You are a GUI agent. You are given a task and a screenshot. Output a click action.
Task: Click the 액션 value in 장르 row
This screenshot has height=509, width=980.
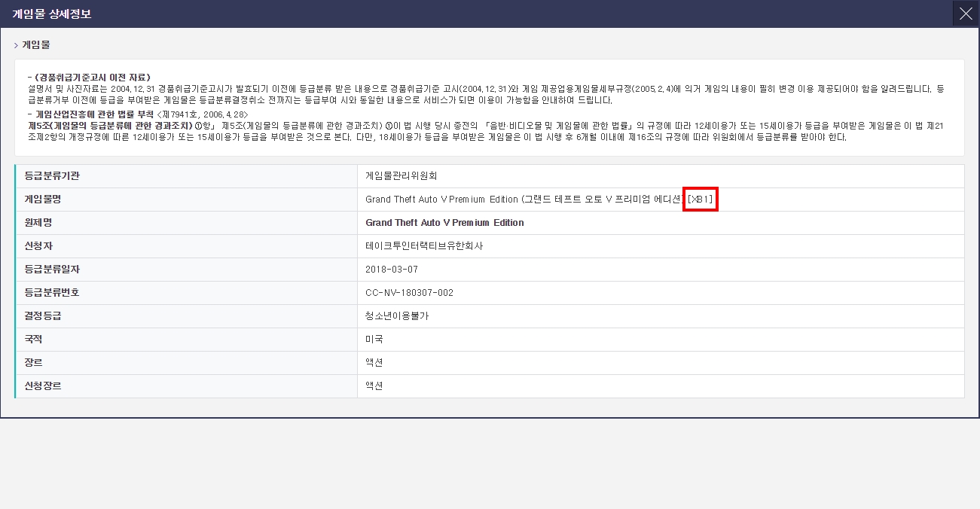pos(374,363)
